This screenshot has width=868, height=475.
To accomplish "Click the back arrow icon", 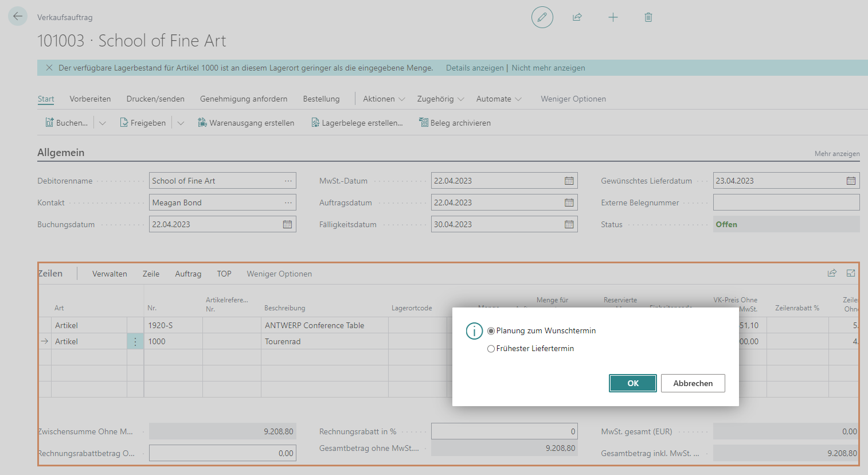I will click(18, 17).
